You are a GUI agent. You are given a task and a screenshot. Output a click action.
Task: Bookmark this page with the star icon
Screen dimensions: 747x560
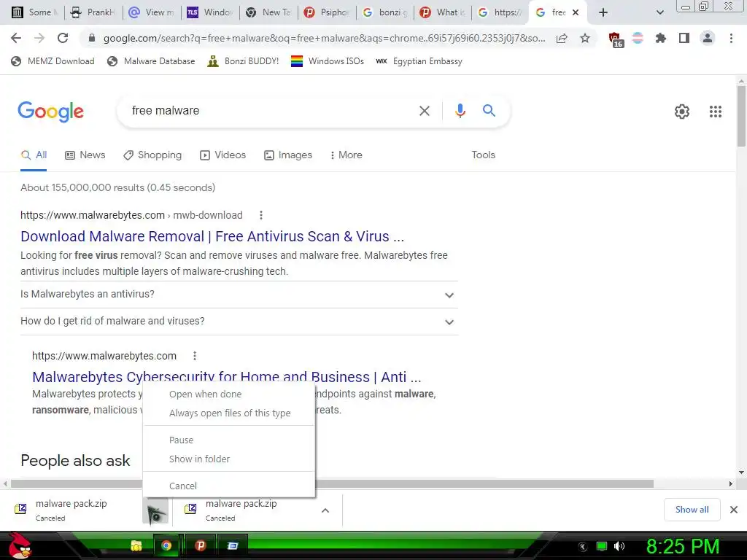(585, 38)
